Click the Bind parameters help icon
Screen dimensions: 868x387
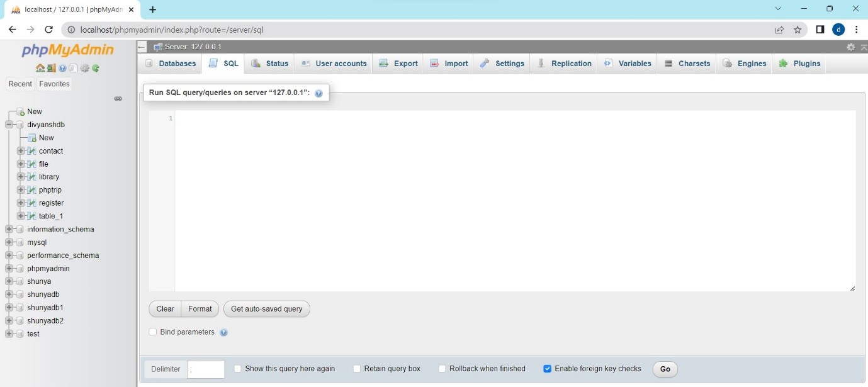[x=223, y=332]
